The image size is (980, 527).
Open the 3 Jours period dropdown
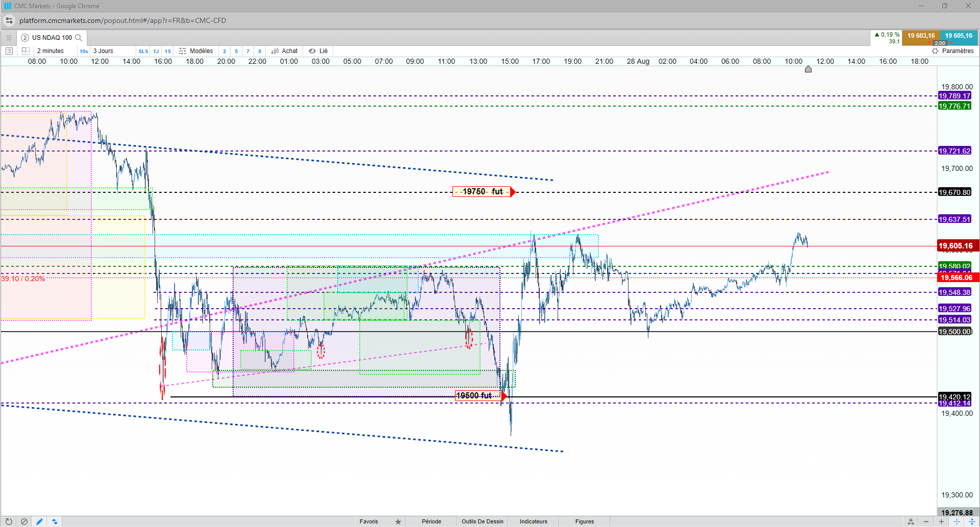point(103,51)
